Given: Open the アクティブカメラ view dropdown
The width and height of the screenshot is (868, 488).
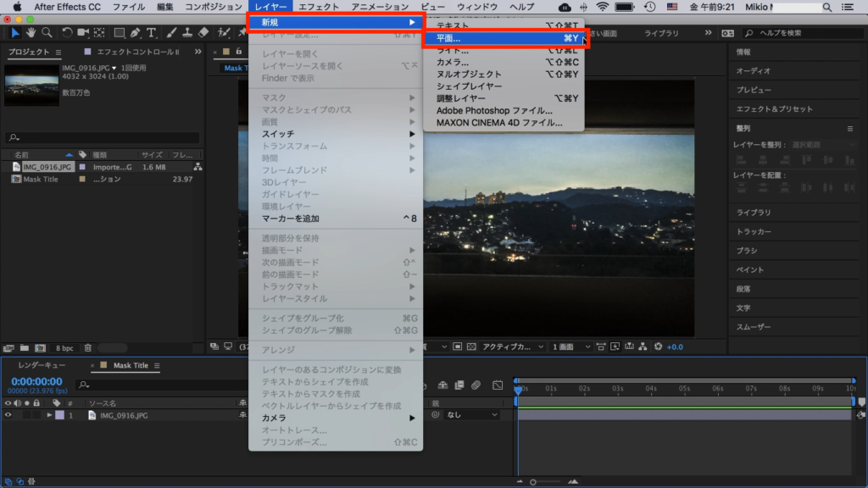Looking at the screenshot, I should tap(511, 347).
